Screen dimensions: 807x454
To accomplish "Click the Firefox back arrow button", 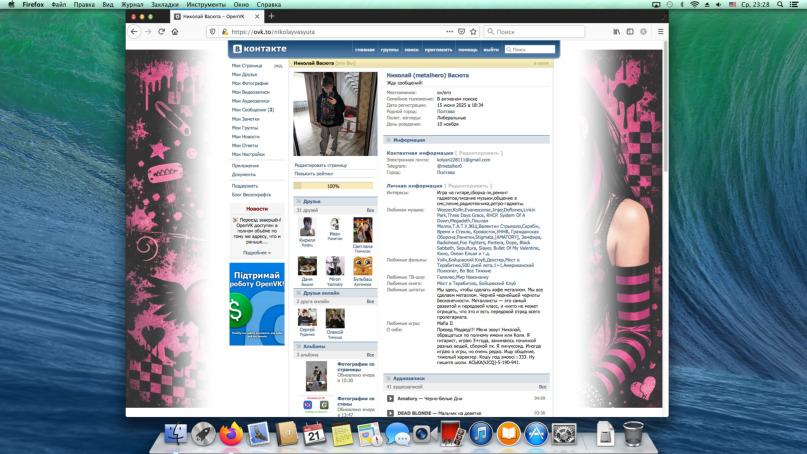I will pyautogui.click(x=134, y=31).
